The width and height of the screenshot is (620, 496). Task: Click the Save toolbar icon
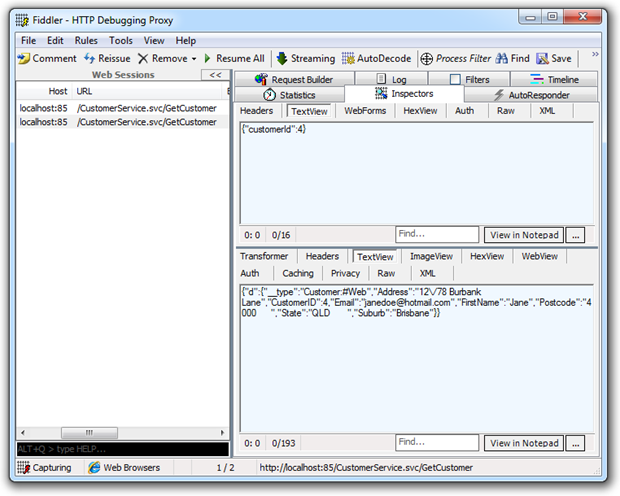542,59
